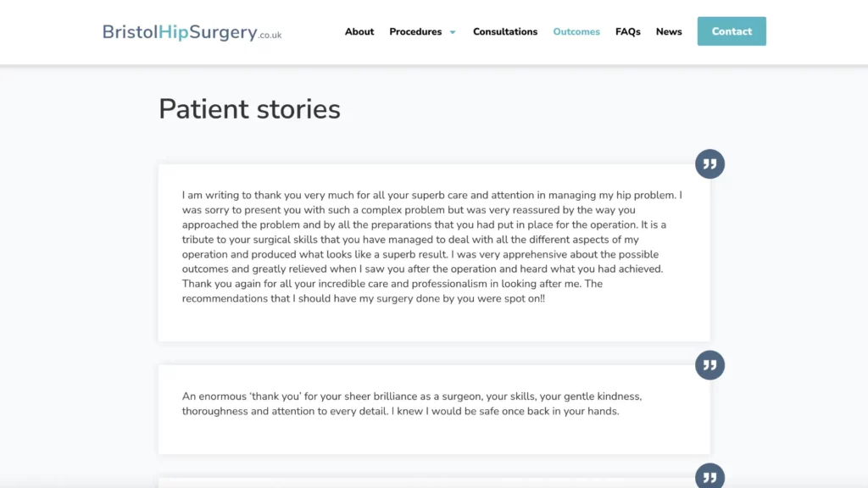Open the FAQs page
Screen dimensions: 868x488
pyautogui.click(x=628, y=31)
